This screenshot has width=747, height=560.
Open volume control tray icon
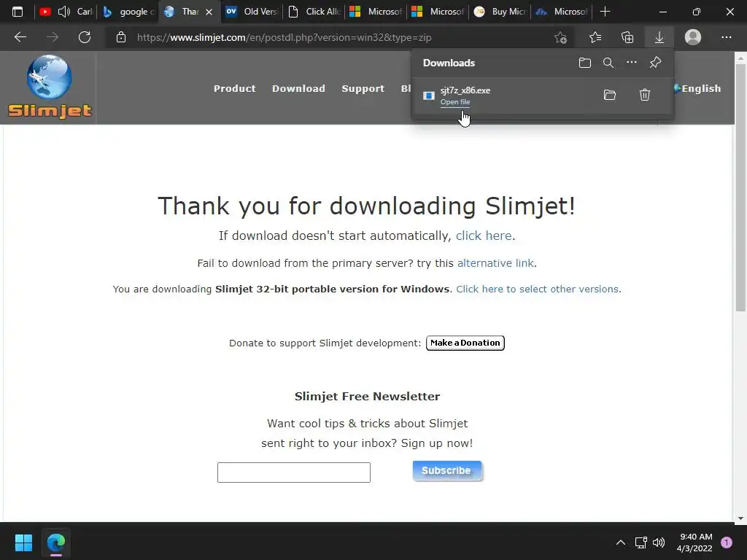pos(659,542)
